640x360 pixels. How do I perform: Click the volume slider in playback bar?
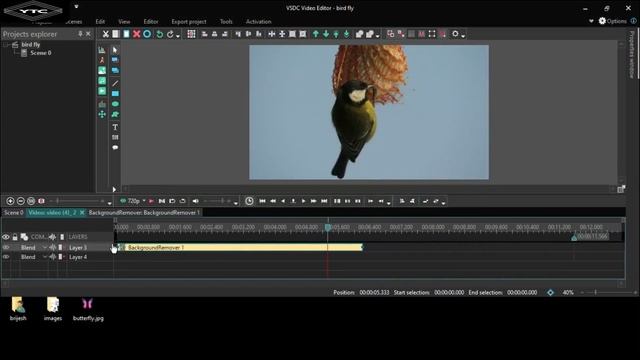tap(216, 201)
